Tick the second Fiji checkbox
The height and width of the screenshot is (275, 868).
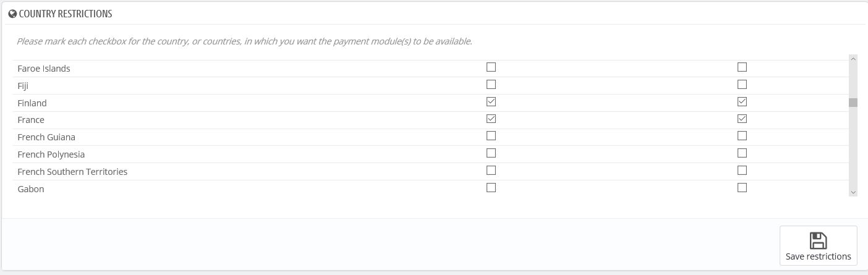tap(742, 84)
